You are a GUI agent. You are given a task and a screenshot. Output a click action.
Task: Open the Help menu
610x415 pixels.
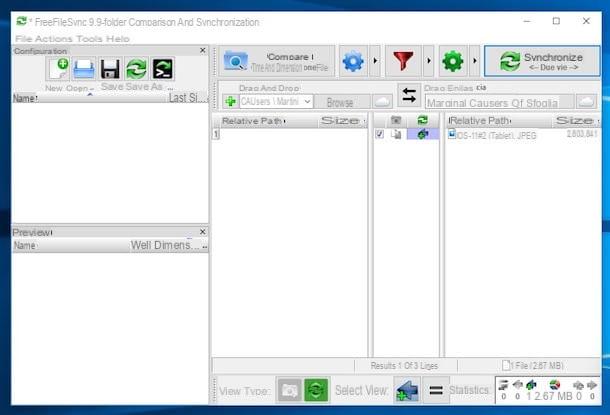click(118, 39)
